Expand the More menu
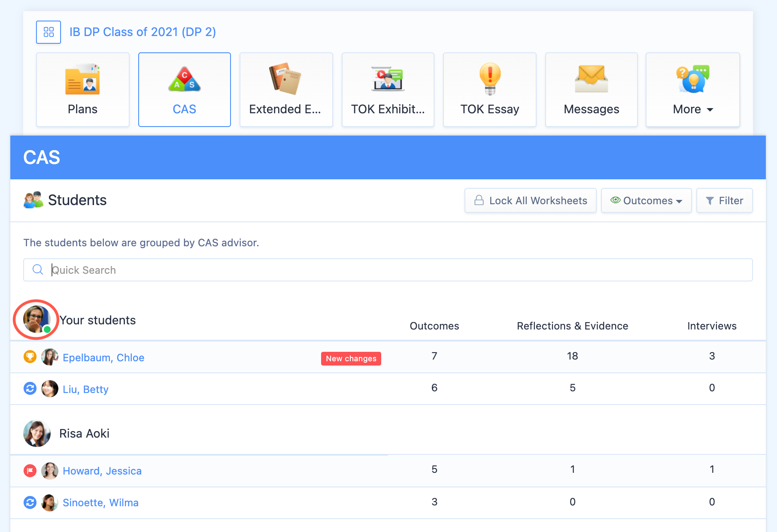Screen dimensions: 777x532 point(692,109)
